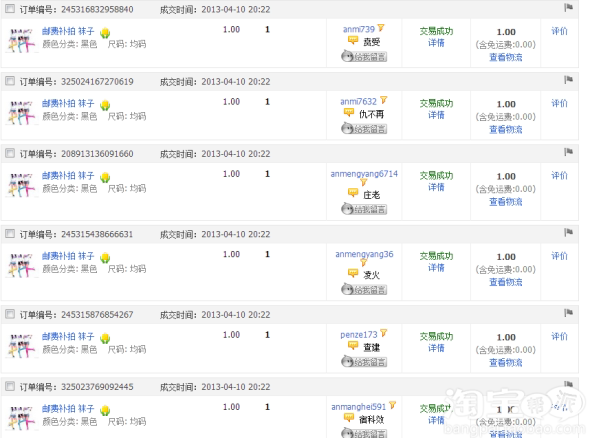The image size is (590, 438).
Task: Open sock product thumbnail in order 245315876854267
Action: pos(21,343)
